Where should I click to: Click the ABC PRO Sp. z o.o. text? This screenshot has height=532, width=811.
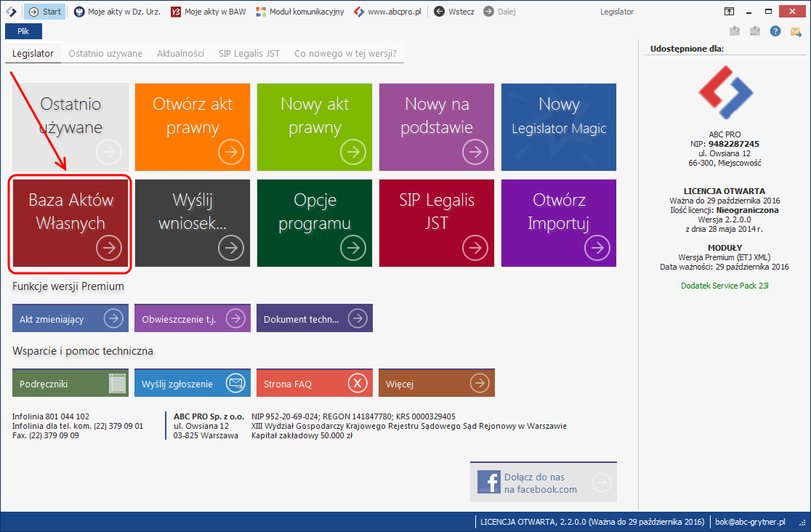pos(209,416)
